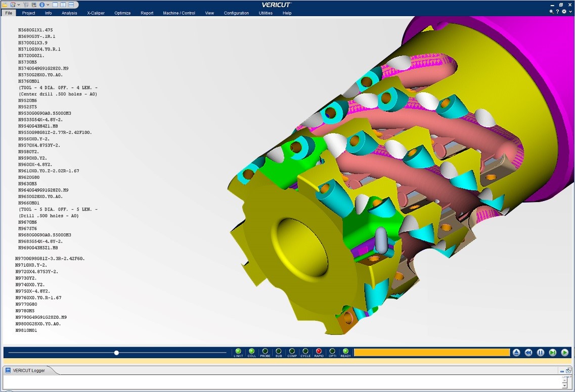Open the Machine / Control menu
This screenshot has height=392, width=575.
click(179, 13)
